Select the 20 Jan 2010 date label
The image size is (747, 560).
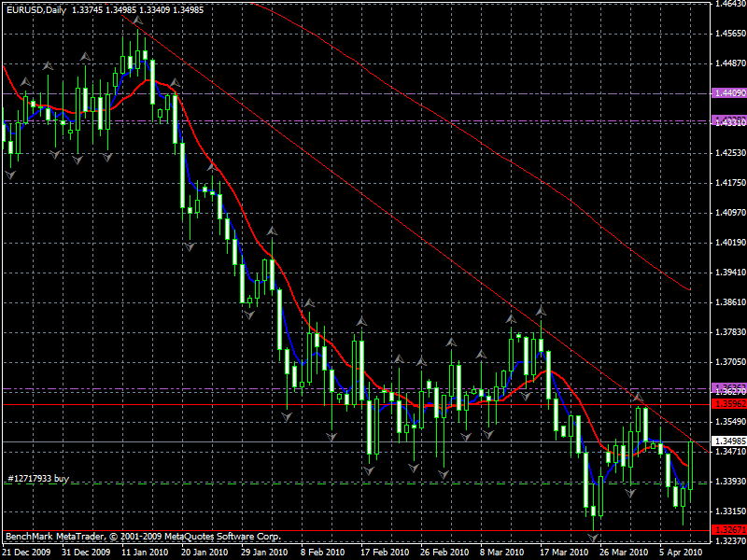click(x=204, y=553)
